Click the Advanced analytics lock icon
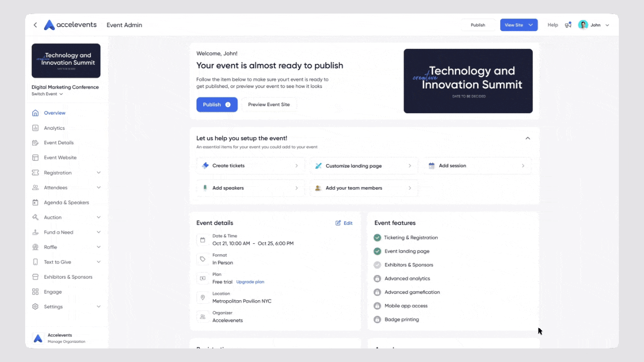Viewport: 644px width, 362px height. 377,279
